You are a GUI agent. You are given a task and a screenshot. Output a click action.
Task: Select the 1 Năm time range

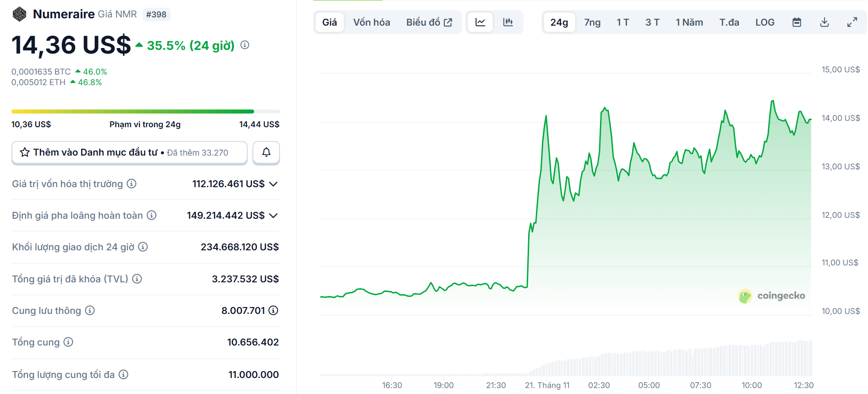(x=689, y=22)
